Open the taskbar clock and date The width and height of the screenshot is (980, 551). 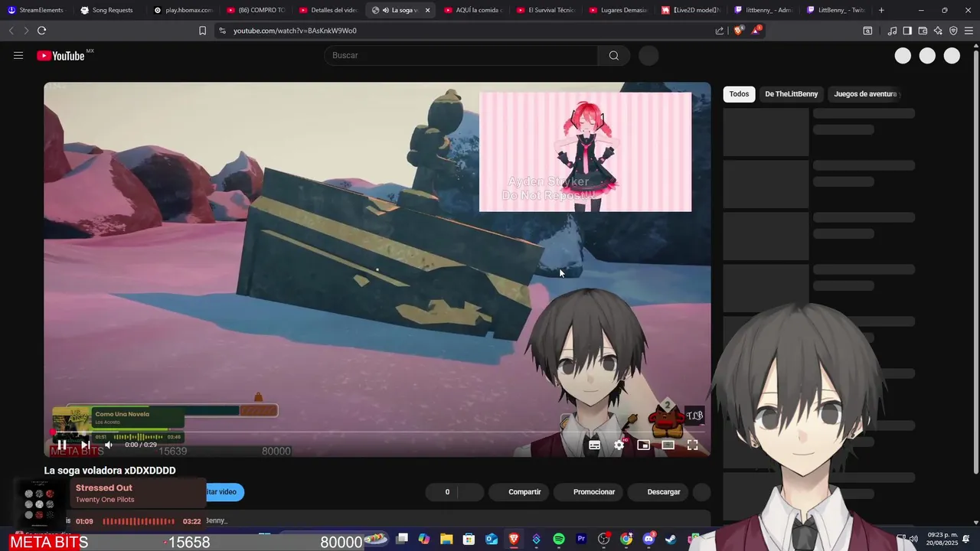click(942, 539)
